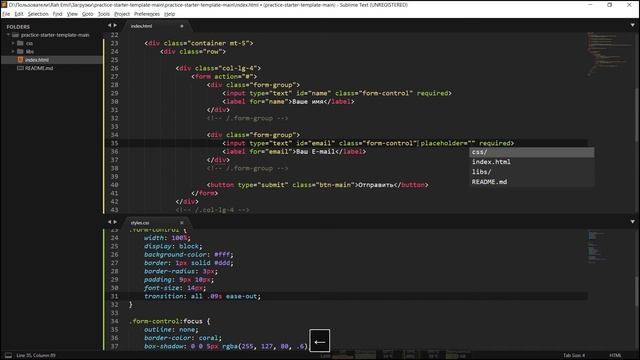Open the Goto menu

[x=87, y=14]
